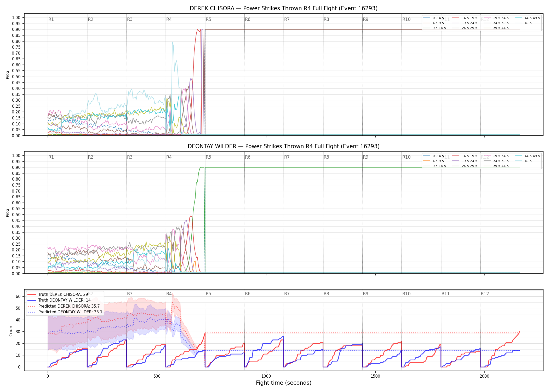This screenshot has width=549, height=392.
Task: Click the DEREK CHISORA chart title
Action: [284, 8]
